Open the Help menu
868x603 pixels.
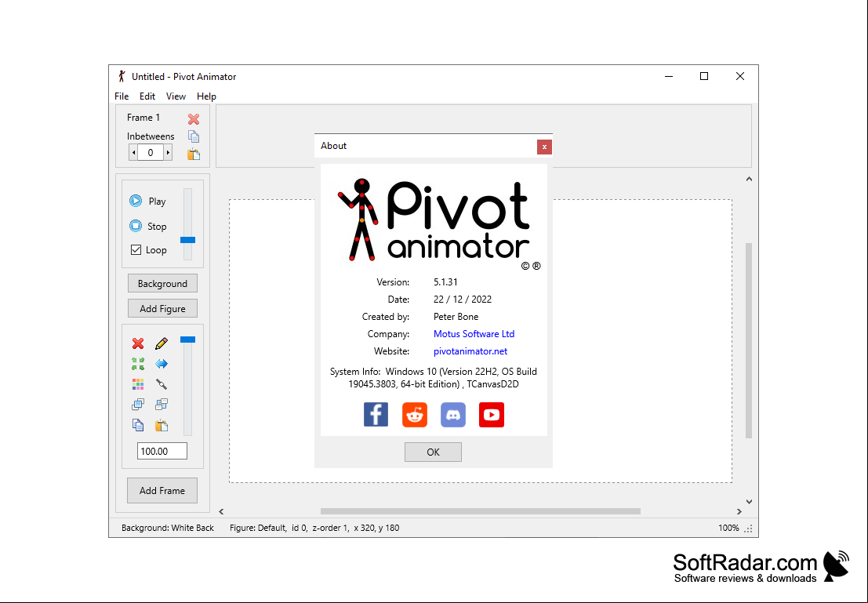206,96
